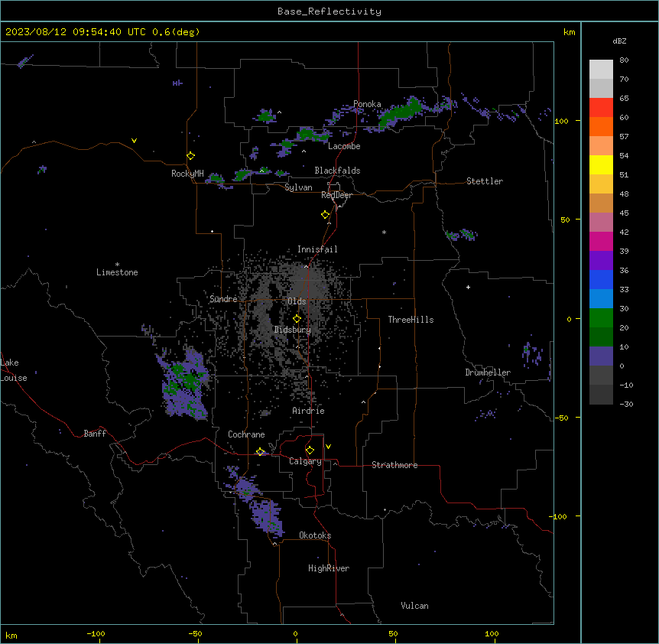Image resolution: width=659 pixels, height=644 pixels.
Task: Click the yellow V marker east of Calgary
Action: (328, 447)
